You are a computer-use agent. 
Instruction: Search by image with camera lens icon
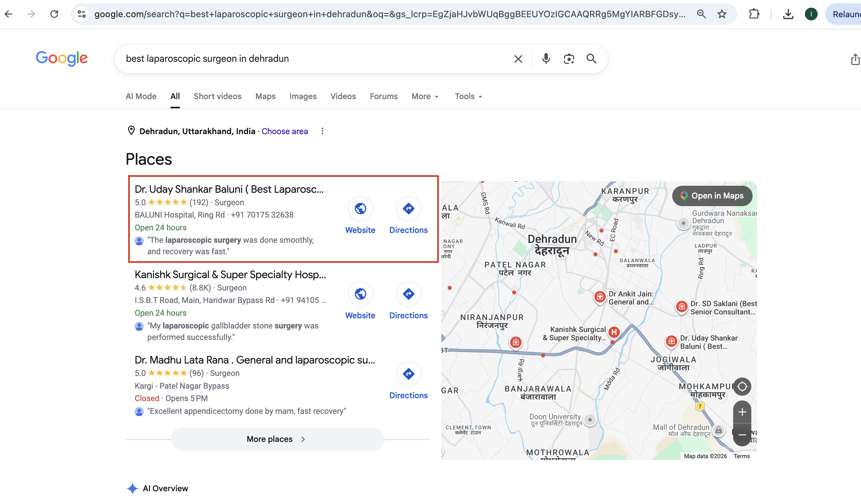coord(569,59)
